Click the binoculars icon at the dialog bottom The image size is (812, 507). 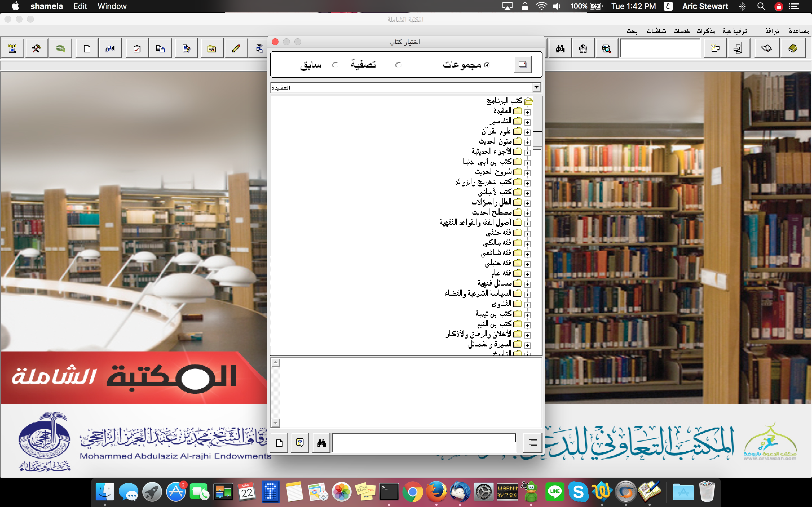(x=321, y=442)
